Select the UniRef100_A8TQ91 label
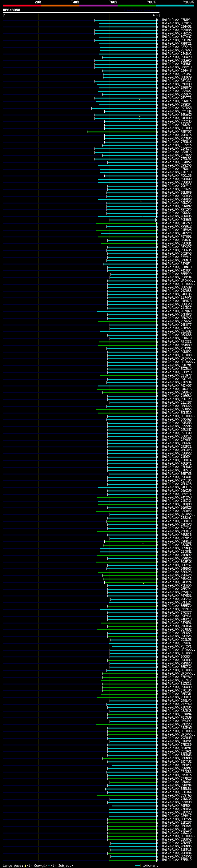Viewport: 197px width, 868px height. click(177, 236)
